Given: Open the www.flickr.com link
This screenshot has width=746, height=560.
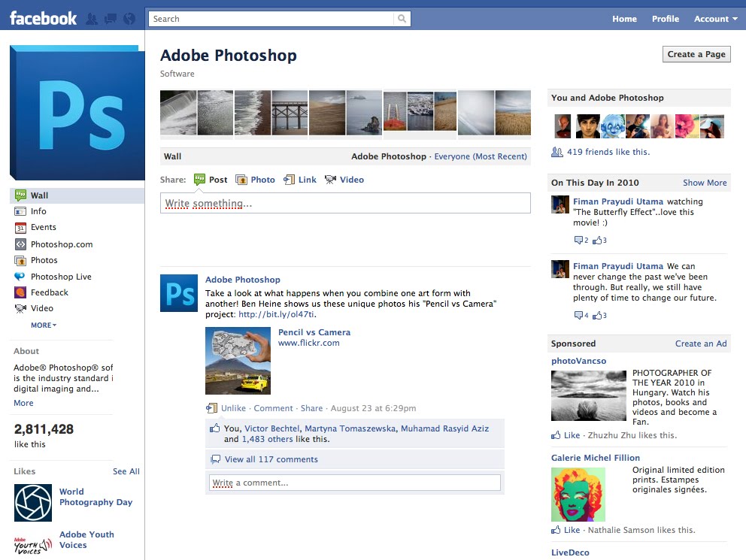Looking at the screenshot, I should [309, 343].
